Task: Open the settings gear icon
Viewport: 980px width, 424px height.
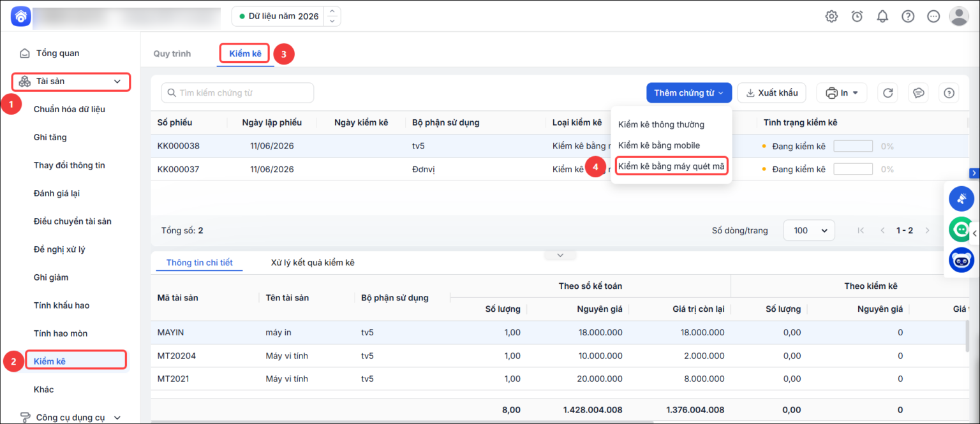Action: click(x=831, y=17)
